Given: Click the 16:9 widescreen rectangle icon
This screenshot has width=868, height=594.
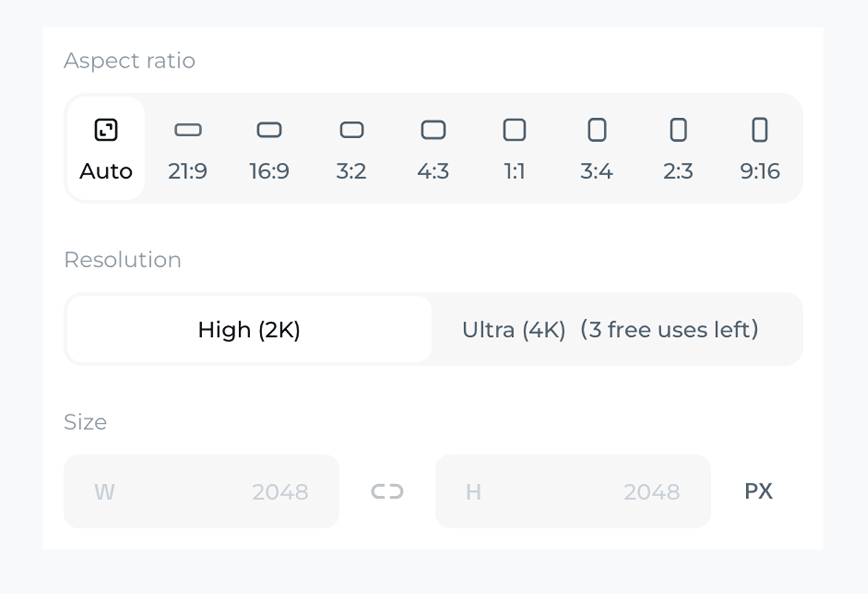Looking at the screenshot, I should pyautogui.click(x=269, y=130).
